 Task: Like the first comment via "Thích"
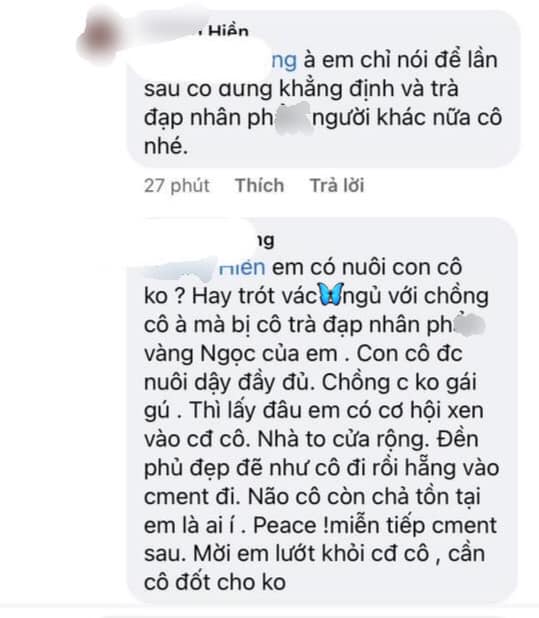tap(260, 185)
